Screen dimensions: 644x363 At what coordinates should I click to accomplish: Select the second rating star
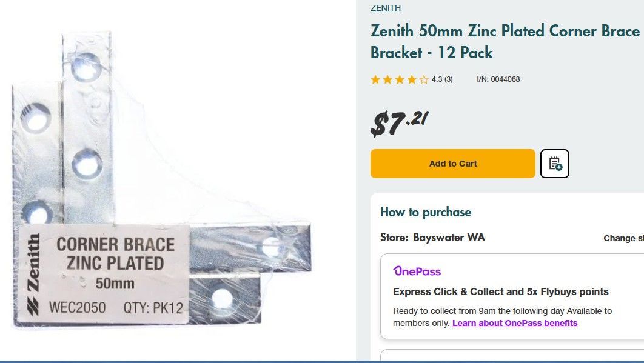point(387,79)
